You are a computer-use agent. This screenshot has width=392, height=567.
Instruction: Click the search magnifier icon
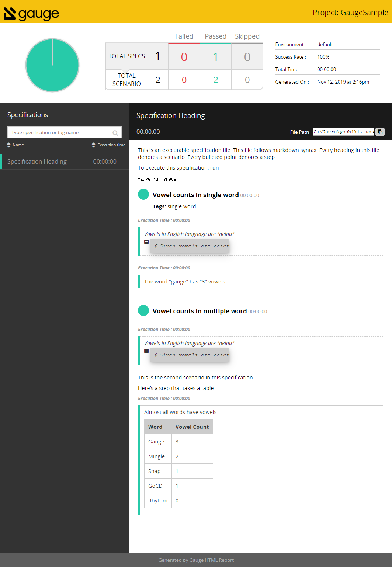[x=115, y=133]
